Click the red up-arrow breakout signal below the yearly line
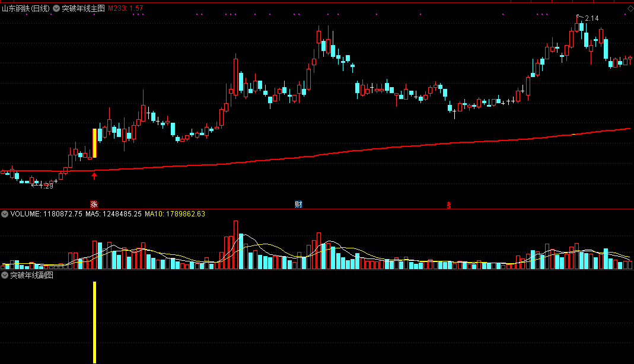Screen dimensions: 634x364 tap(94, 175)
